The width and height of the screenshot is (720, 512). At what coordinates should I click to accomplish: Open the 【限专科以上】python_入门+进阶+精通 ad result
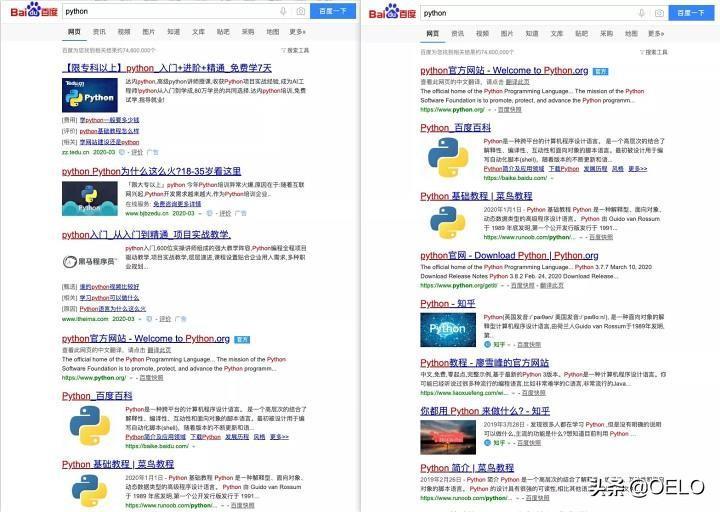pos(167,68)
